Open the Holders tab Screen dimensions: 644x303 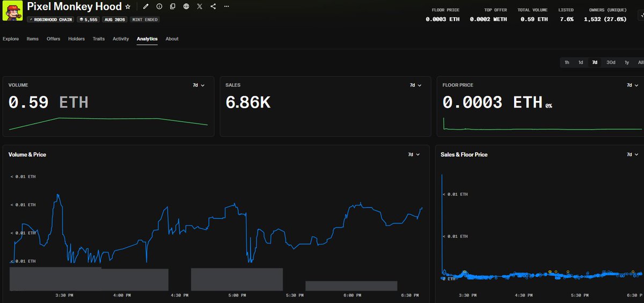76,39
